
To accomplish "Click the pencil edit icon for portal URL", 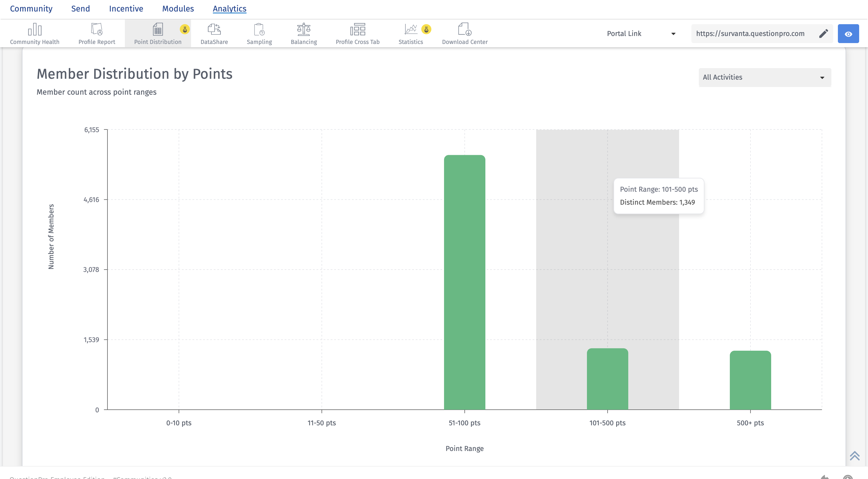I will [x=823, y=33].
